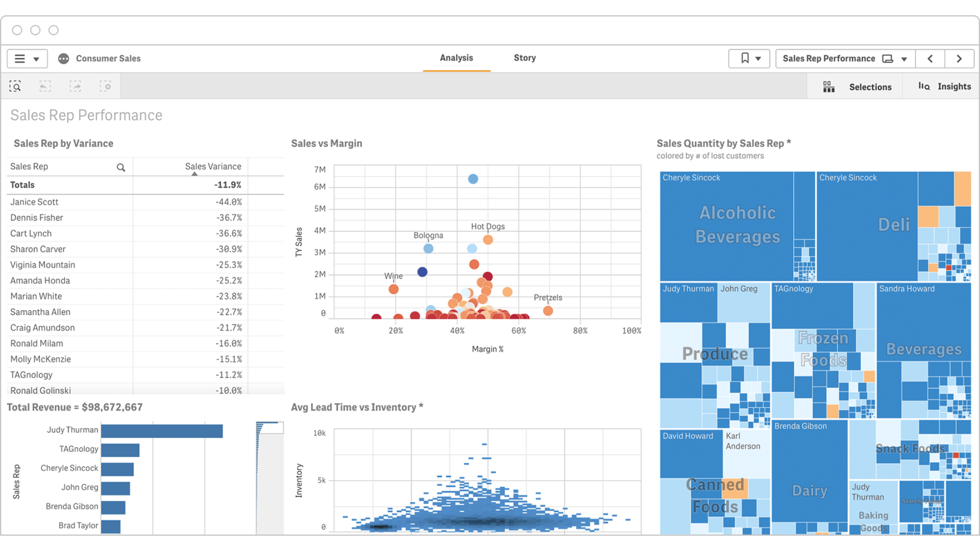Go to the next sheet

point(959,59)
